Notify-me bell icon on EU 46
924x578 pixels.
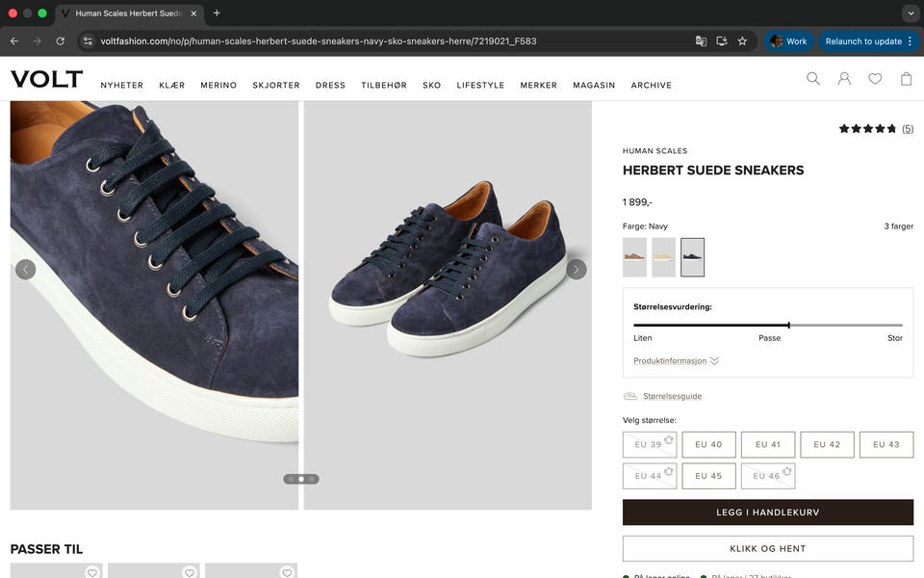click(787, 471)
